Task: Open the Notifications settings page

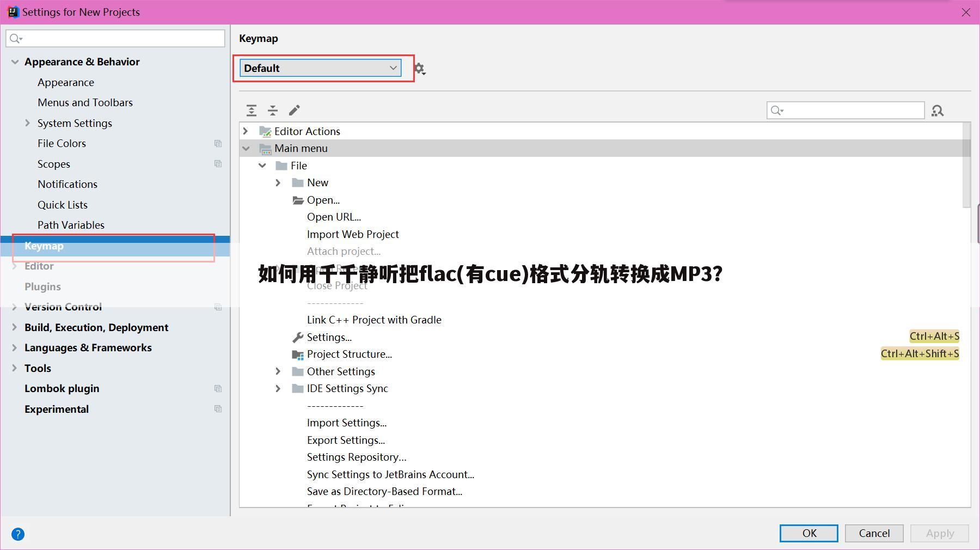Action: (x=68, y=184)
